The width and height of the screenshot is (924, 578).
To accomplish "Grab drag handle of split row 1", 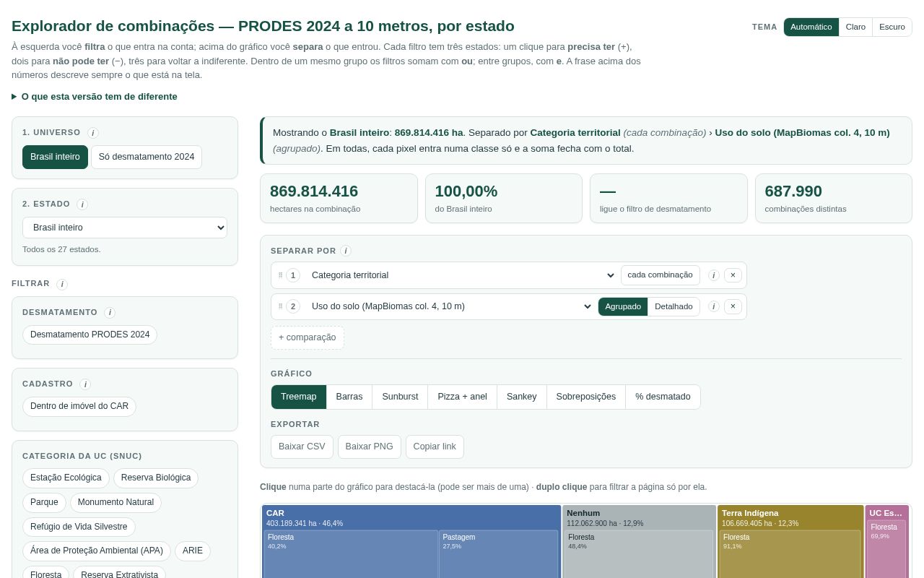I will 280,275.
